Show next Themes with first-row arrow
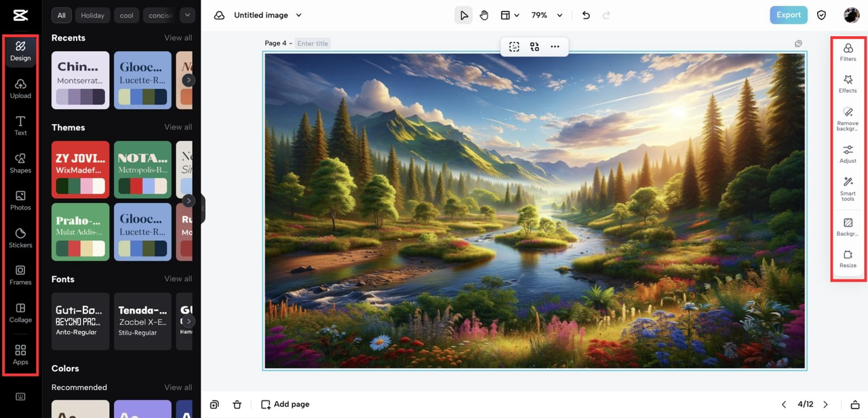Viewport: 868px width, 418px height. pyautogui.click(x=189, y=201)
